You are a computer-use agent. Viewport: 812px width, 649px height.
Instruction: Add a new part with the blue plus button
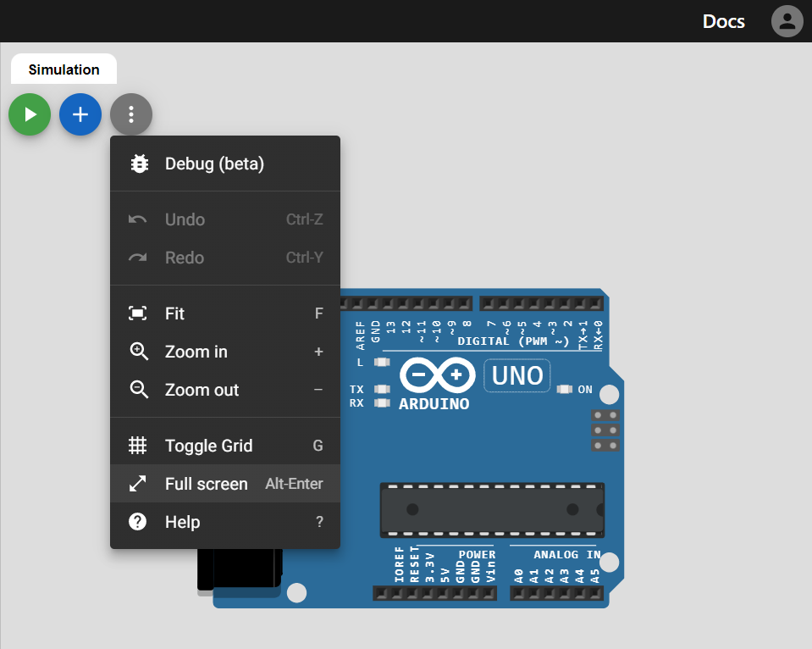pos(80,114)
